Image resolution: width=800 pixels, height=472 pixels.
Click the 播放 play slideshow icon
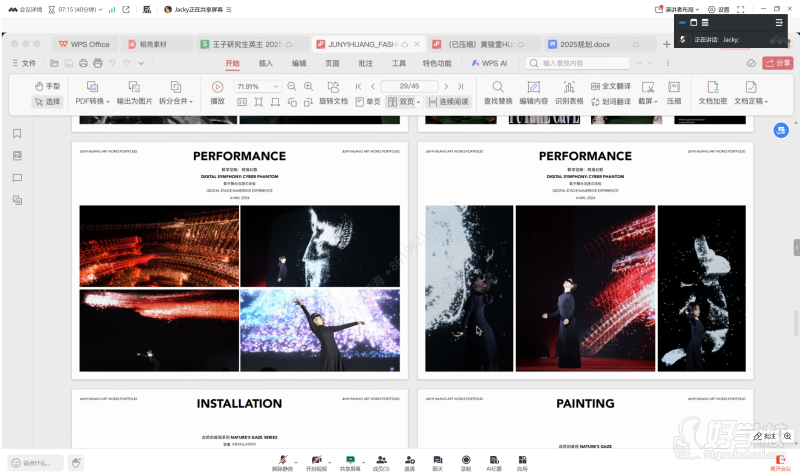point(217,87)
